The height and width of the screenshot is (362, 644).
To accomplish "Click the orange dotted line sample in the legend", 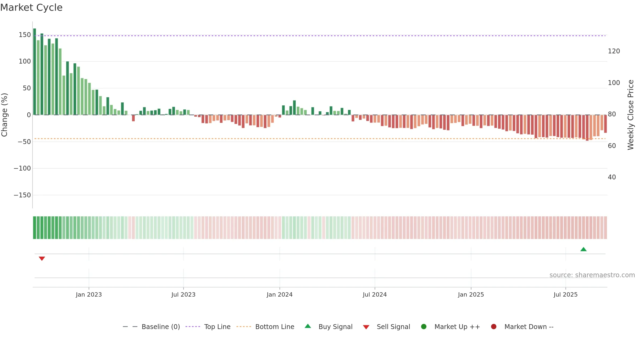I will click(x=244, y=327).
